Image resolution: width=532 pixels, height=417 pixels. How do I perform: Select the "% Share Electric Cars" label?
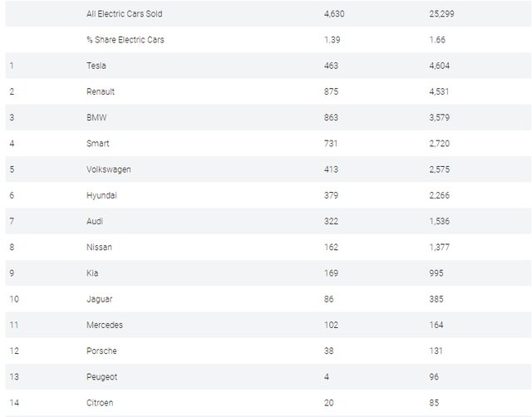coord(125,40)
